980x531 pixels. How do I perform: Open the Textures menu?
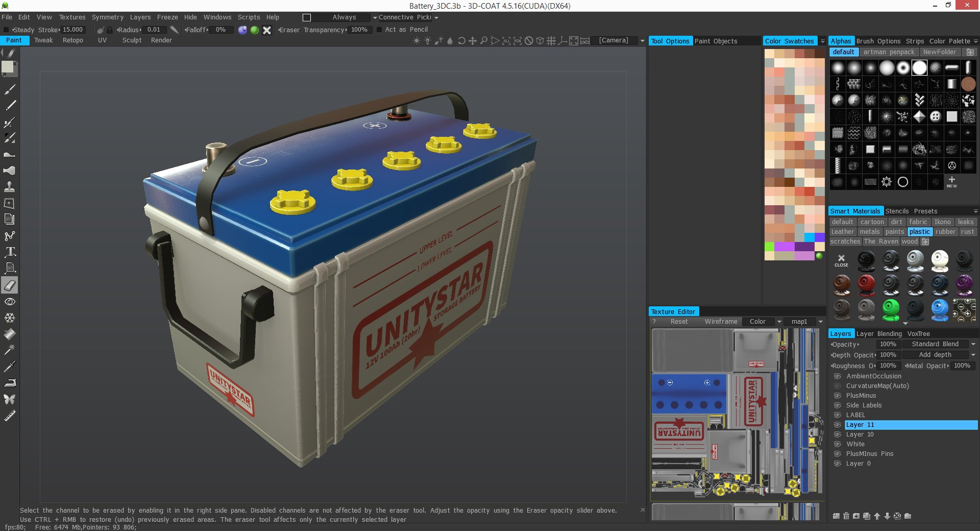tap(72, 17)
